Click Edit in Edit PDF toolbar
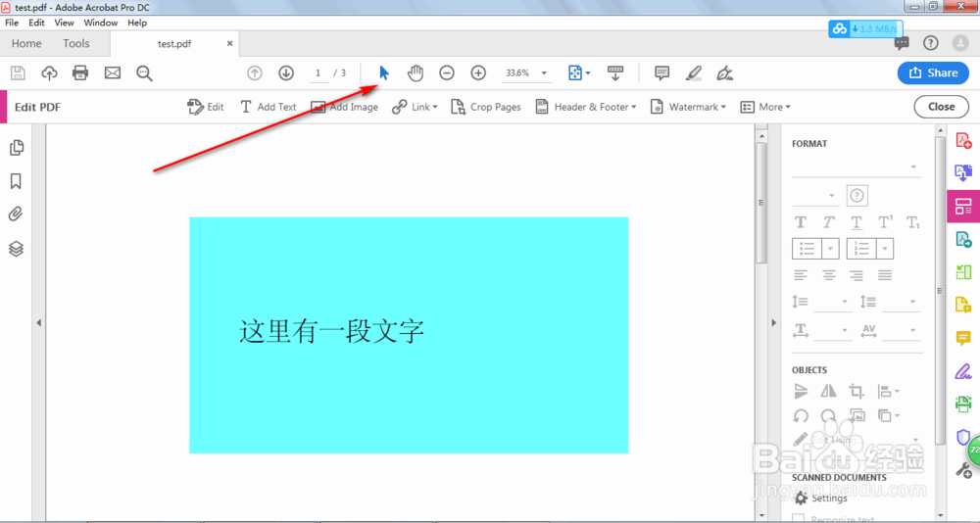This screenshot has height=523, width=980. [x=206, y=107]
